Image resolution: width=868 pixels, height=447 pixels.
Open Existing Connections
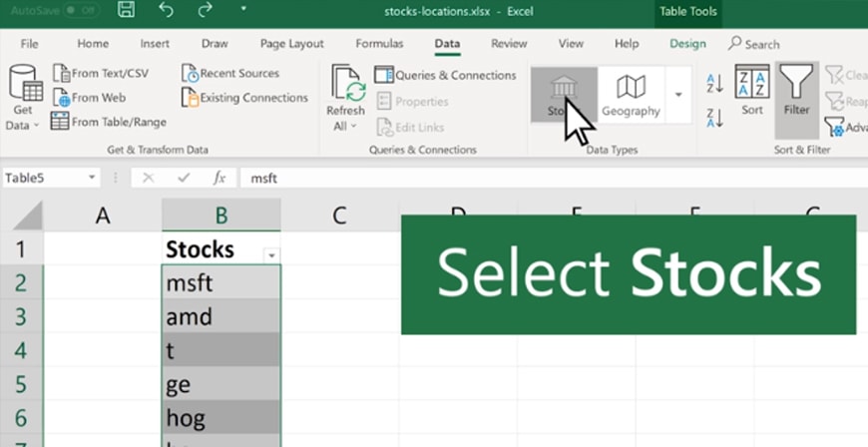click(244, 98)
